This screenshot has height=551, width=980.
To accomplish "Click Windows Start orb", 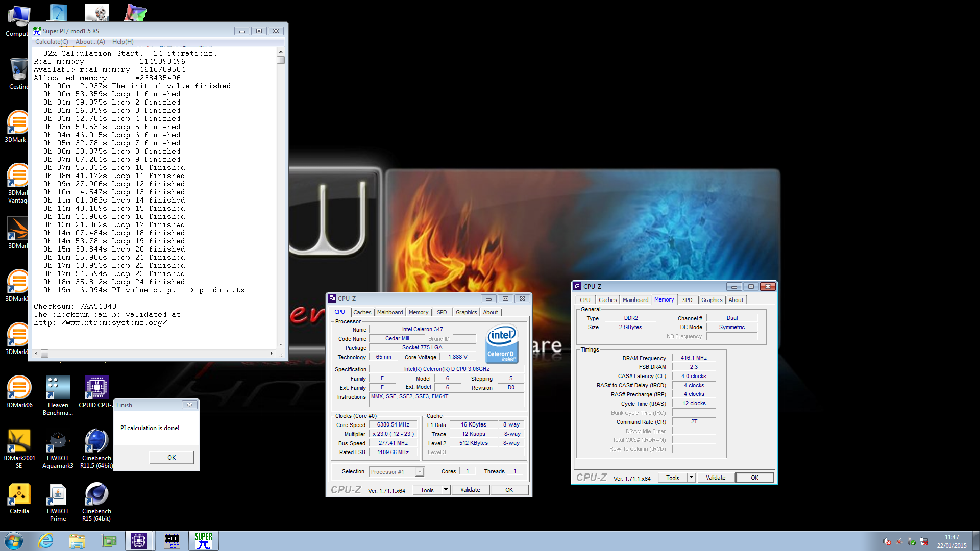I will pyautogui.click(x=14, y=541).
